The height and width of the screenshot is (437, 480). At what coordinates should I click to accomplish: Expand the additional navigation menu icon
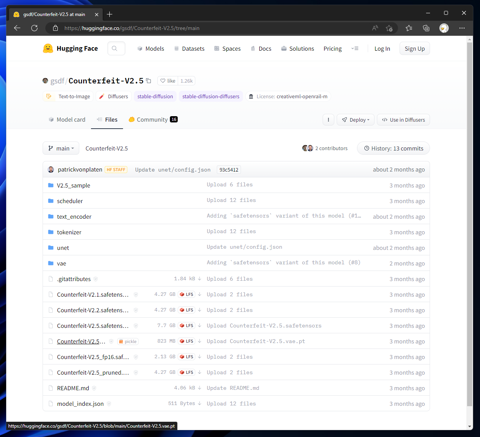[x=355, y=49]
